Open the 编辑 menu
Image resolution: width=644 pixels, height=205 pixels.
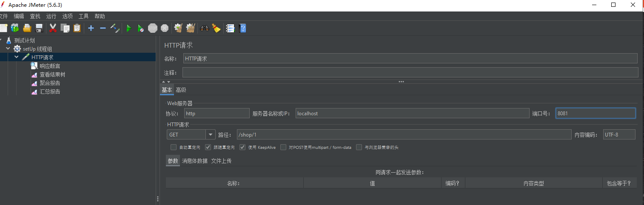(19, 16)
